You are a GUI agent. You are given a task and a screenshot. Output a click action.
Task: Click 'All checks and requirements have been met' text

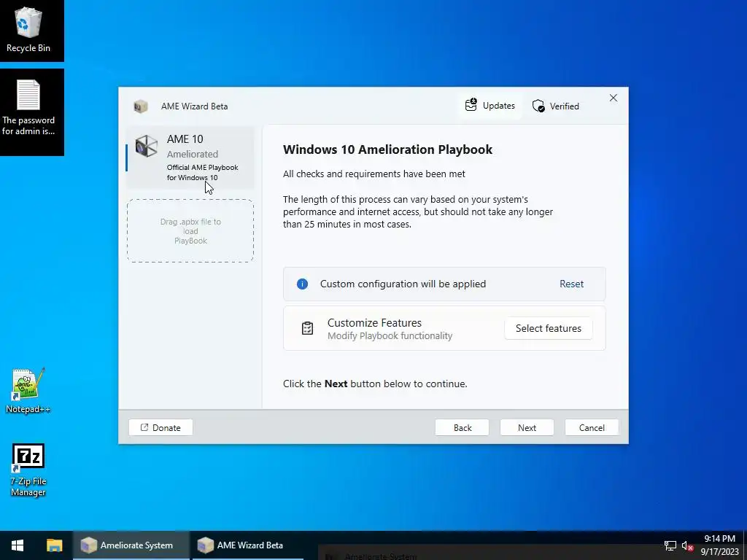(x=374, y=174)
